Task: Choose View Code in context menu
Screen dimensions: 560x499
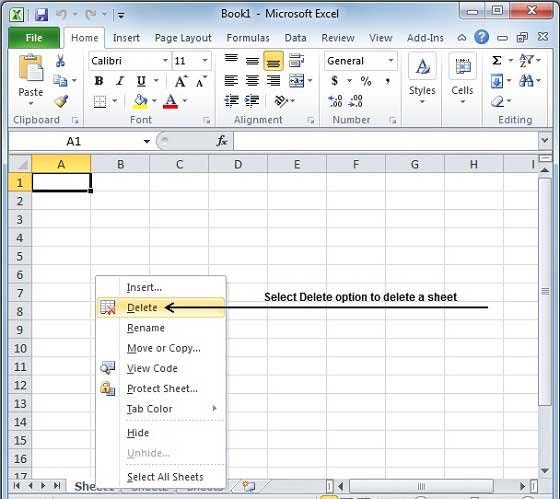Action: coord(161,368)
